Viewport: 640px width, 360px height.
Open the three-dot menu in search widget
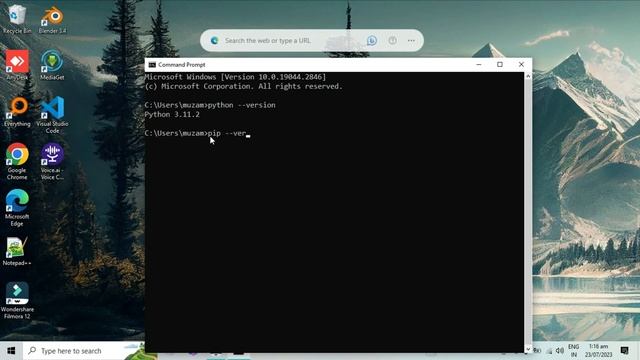coord(411,40)
